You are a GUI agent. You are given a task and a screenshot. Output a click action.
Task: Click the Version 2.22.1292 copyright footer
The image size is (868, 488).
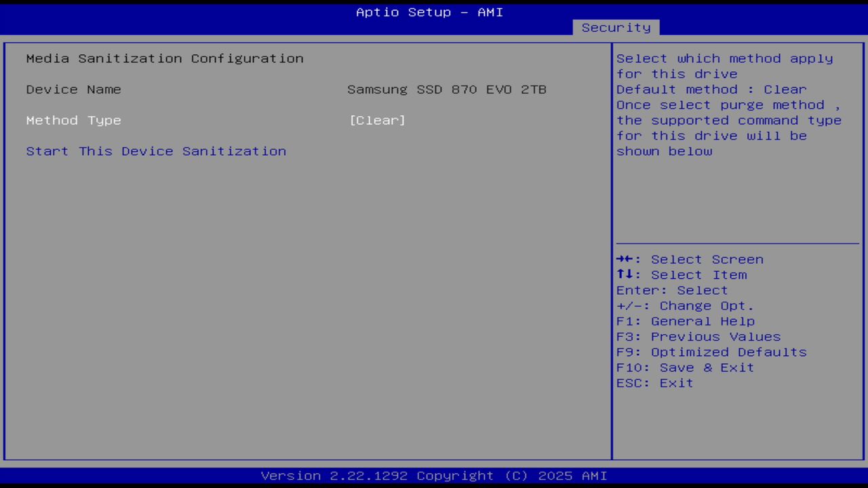point(434,476)
